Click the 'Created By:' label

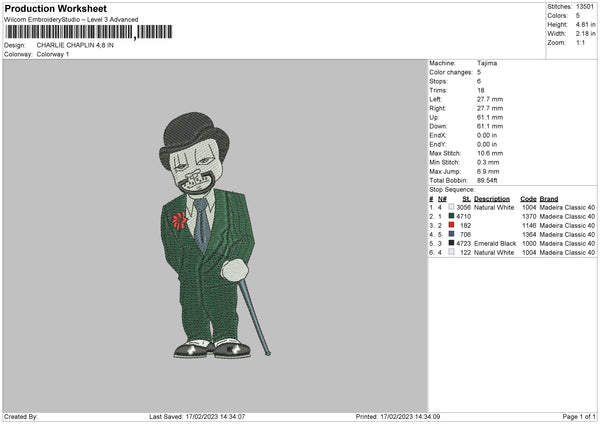tap(21, 416)
